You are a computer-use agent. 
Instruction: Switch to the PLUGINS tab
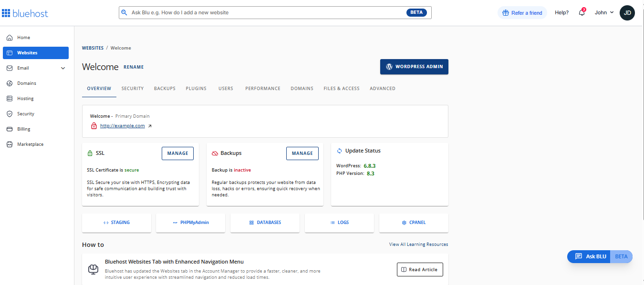196,88
